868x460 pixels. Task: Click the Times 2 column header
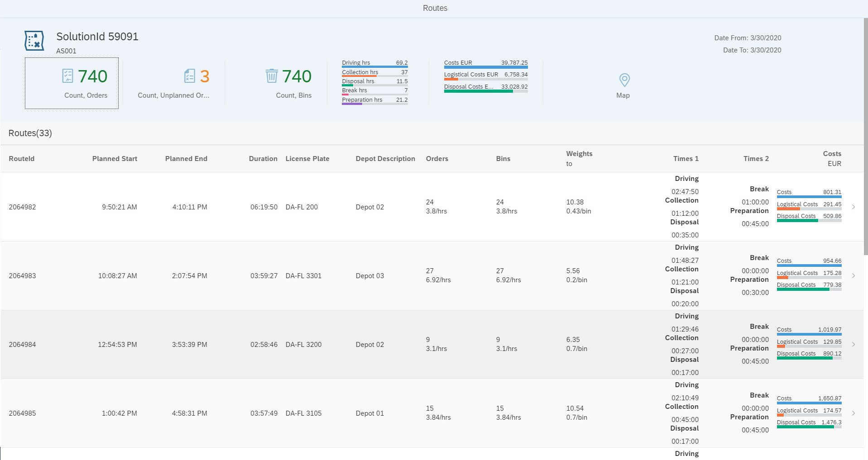(x=756, y=159)
